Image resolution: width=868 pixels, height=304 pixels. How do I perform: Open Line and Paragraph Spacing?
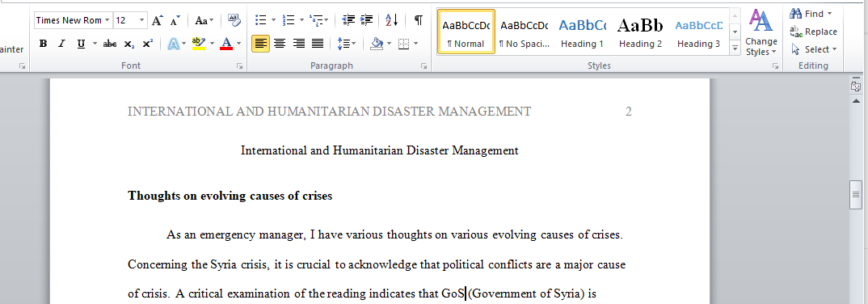(347, 44)
